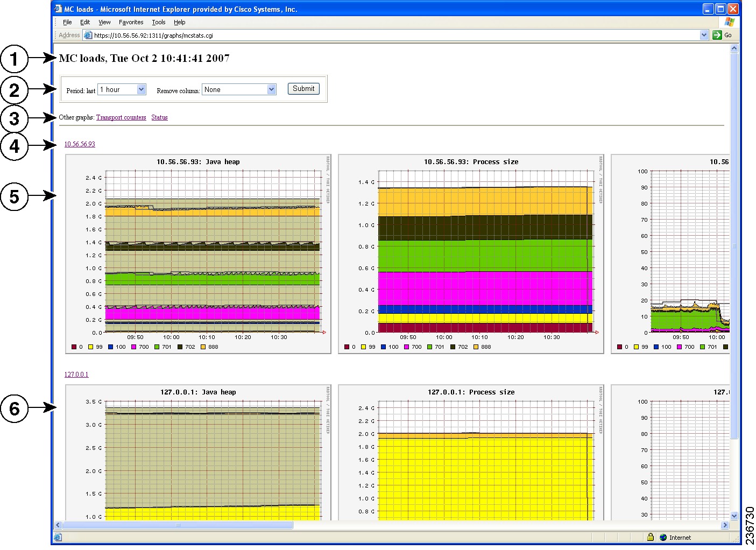The width and height of the screenshot is (756, 550).
Task: Click the status bar page icon
Action: (x=58, y=537)
